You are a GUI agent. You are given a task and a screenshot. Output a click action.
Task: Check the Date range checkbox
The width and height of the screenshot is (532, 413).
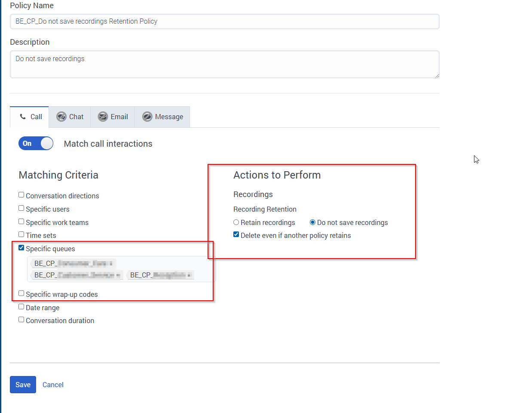pos(21,307)
